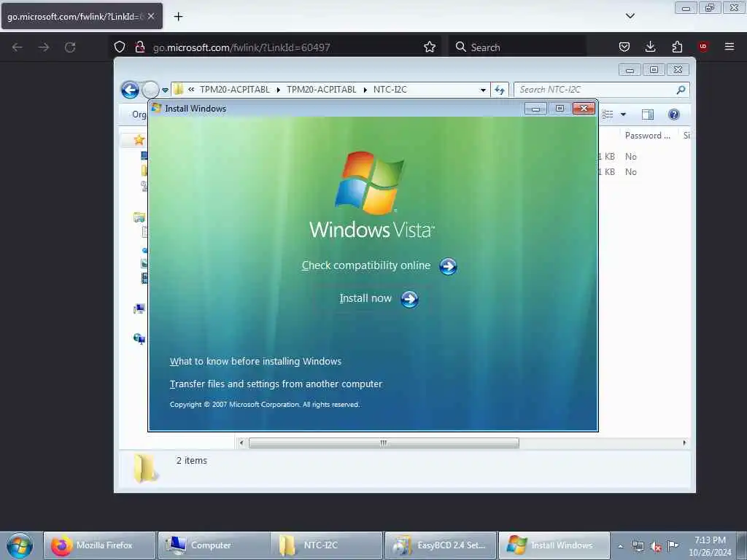Expand arrow after second TPM20-ACPITABL breadcrumb
The height and width of the screenshot is (560, 747).
[365, 90]
